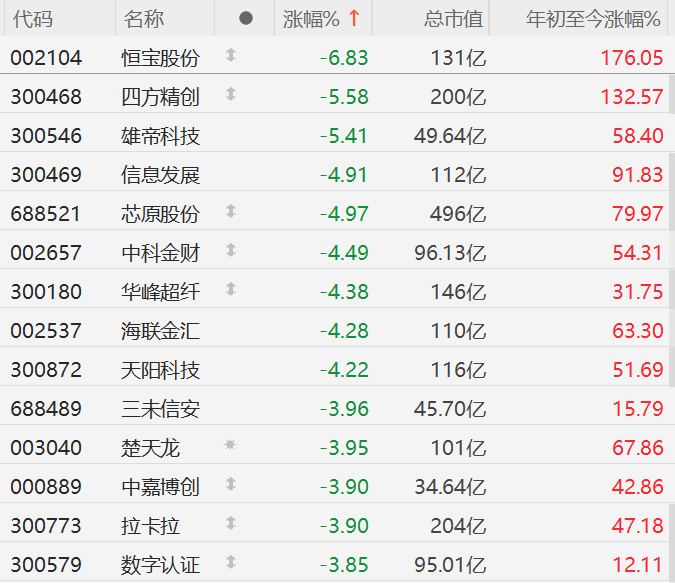Click the -3.85 change value
675x583 pixels.
coord(344,564)
